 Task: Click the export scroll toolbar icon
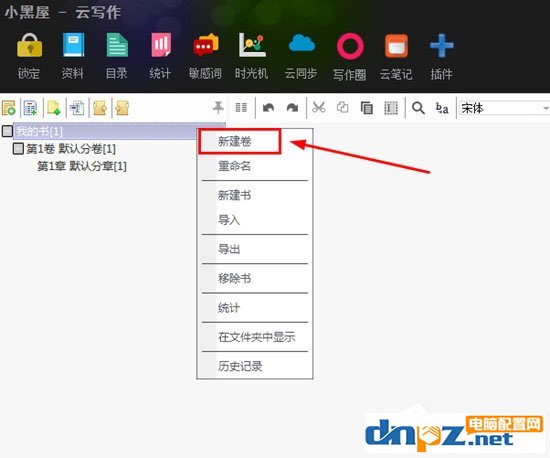click(100, 108)
